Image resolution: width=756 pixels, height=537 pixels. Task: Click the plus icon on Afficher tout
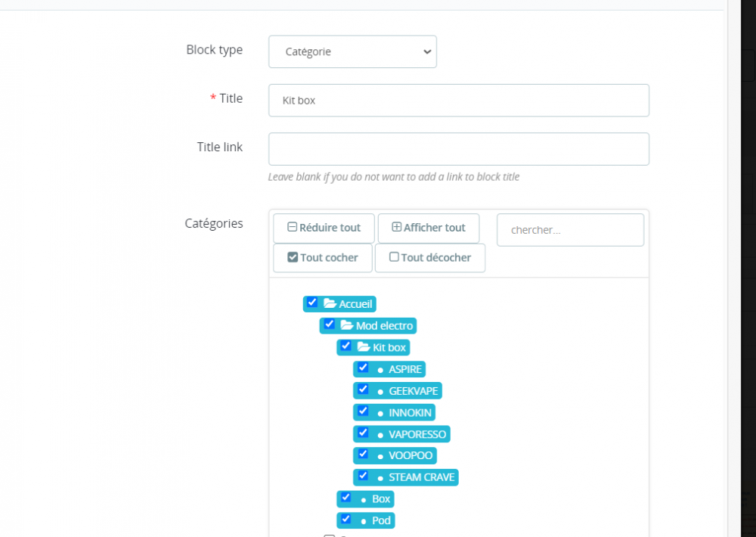396,228
